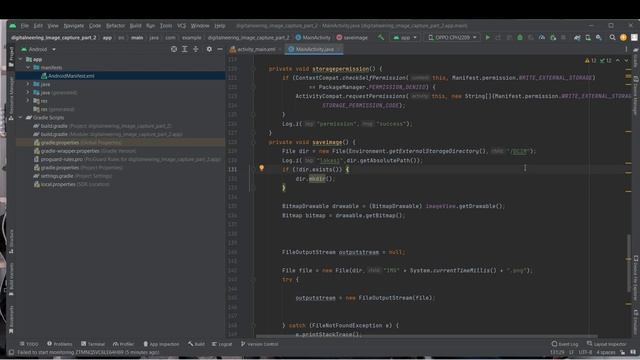Click the UTF-8 encoding in status bar
The image size is (640, 360).
pyautogui.click(x=584, y=352)
